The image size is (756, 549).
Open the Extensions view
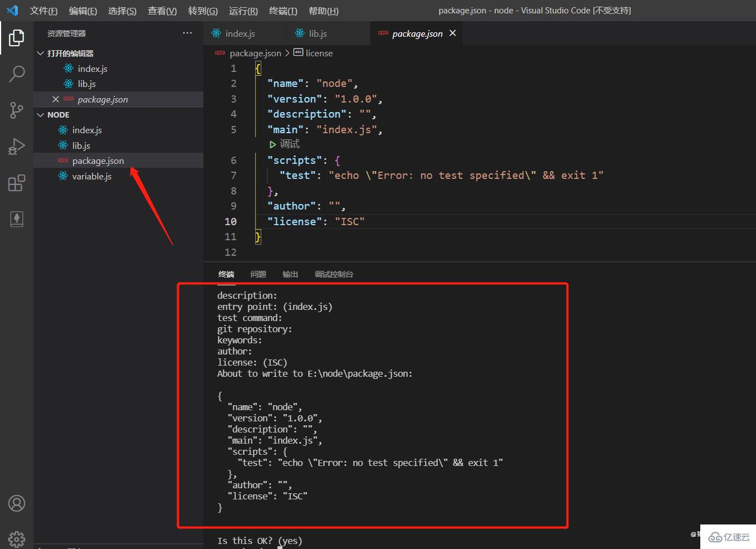coord(17,183)
